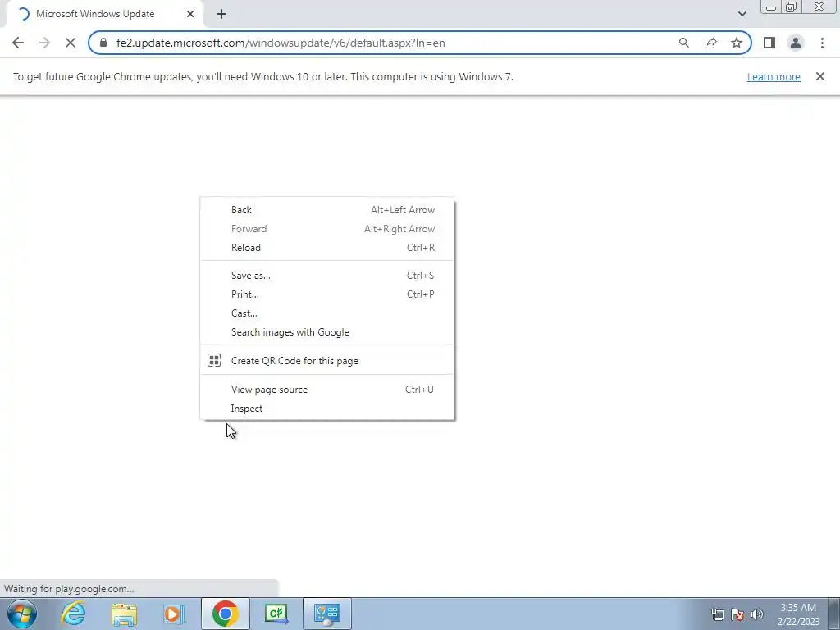This screenshot has height=630, width=840.
Task: Select the Microsoft Windows Update tab
Action: (104, 14)
